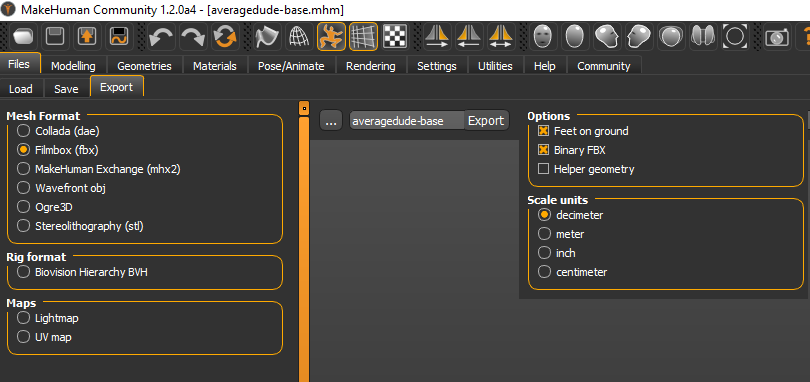Open the Materials tab

(215, 66)
